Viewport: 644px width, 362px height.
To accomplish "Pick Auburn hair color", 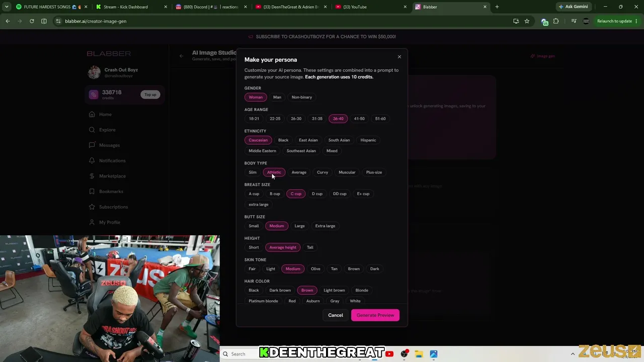I will [x=313, y=301].
